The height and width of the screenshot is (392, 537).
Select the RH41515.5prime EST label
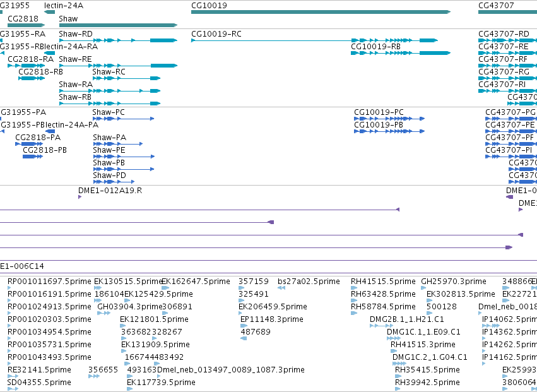tap(383, 282)
